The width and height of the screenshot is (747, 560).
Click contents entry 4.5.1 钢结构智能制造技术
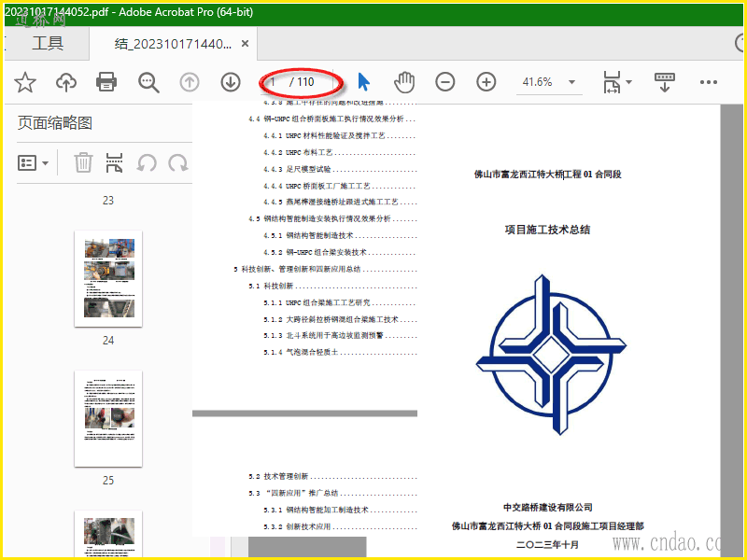pyautogui.click(x=340, y=236)
